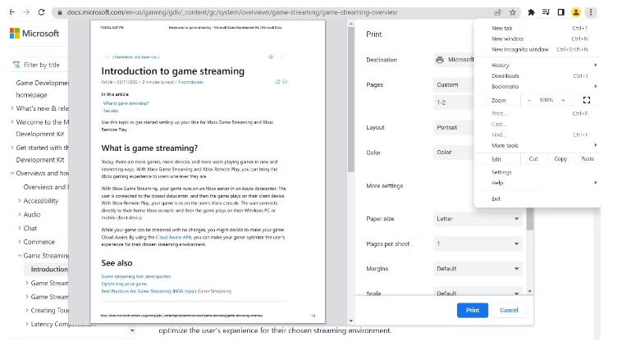
Task: Choose Exit from Chrome menu
Action: 539,198
